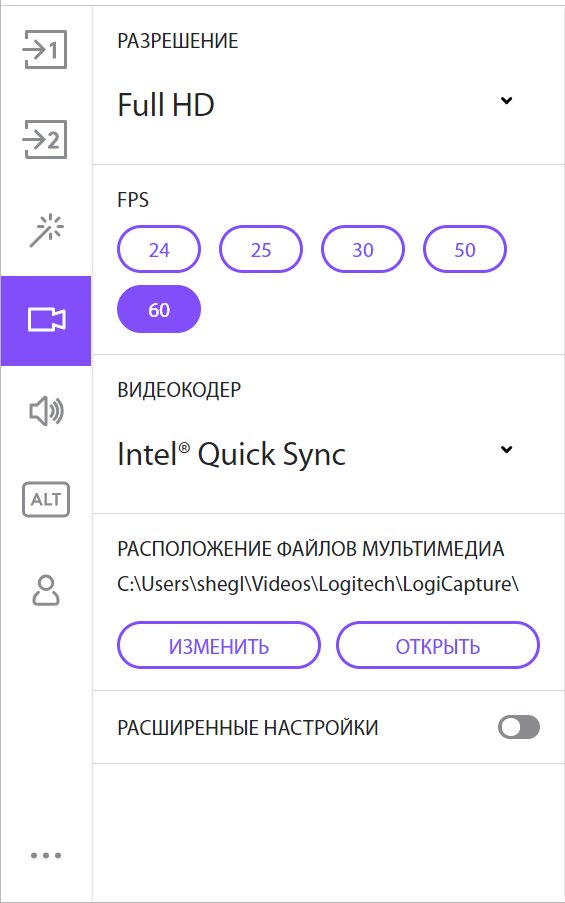
Task: Open the ALT hotkeys icon
Action: pyautogui.click(x=46, y=499)
